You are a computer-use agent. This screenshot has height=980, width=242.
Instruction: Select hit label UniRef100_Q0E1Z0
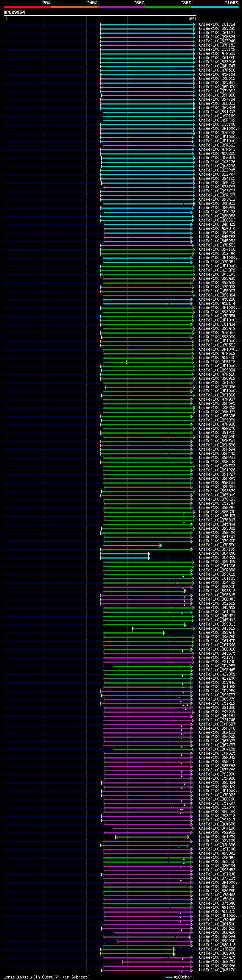click(217, 970)
